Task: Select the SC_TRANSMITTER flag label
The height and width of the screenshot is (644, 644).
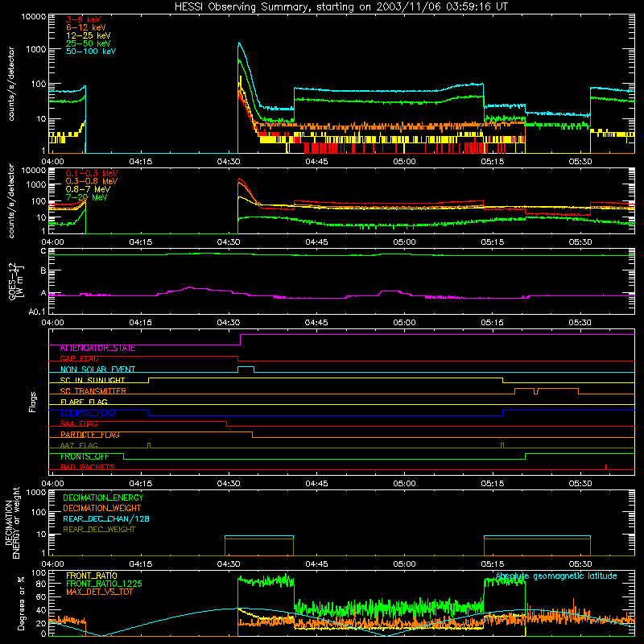Action: tap(93, 391)
